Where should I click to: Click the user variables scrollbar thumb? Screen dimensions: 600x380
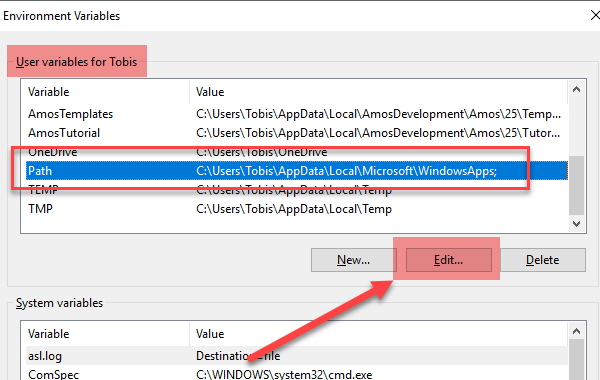[577, 185]
